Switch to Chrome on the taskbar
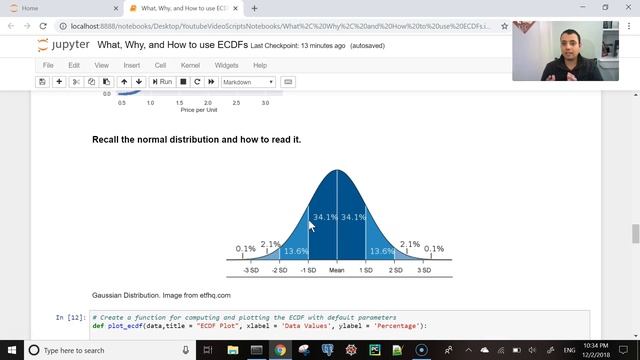The width and height of the screenshot is (640, 360). tap(280, 350)
